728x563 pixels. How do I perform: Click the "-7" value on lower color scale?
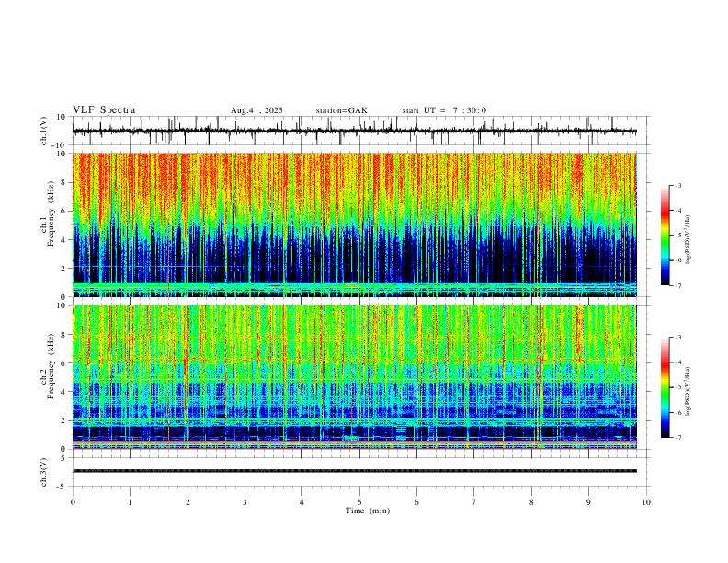pyautogui.click(x=677, y=438)
